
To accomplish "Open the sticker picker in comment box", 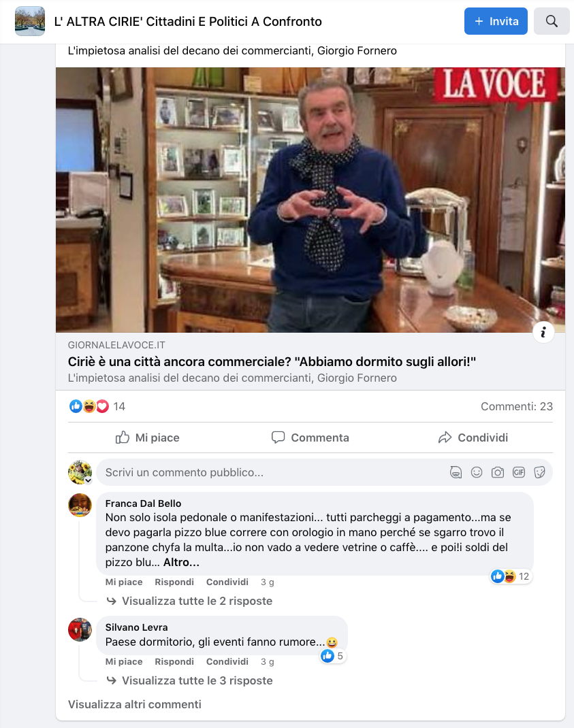I will (539, 473).
